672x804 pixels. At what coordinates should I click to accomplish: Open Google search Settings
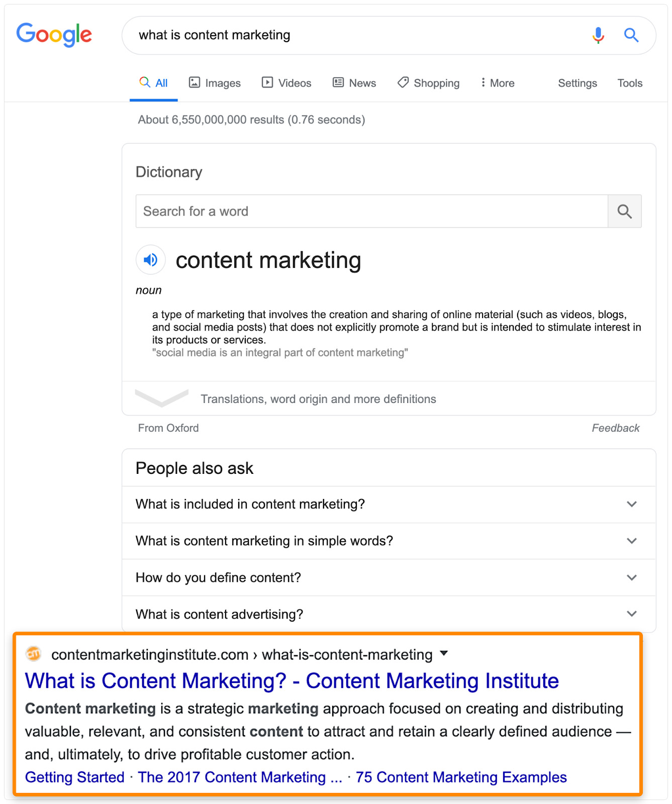pyautogui.click(x=577, y=83)
